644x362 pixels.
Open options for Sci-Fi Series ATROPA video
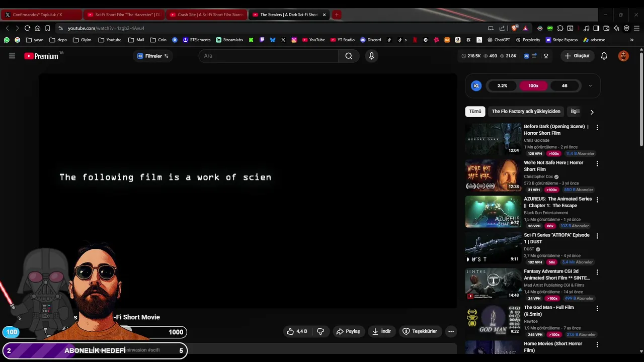[x=597, y=236]
